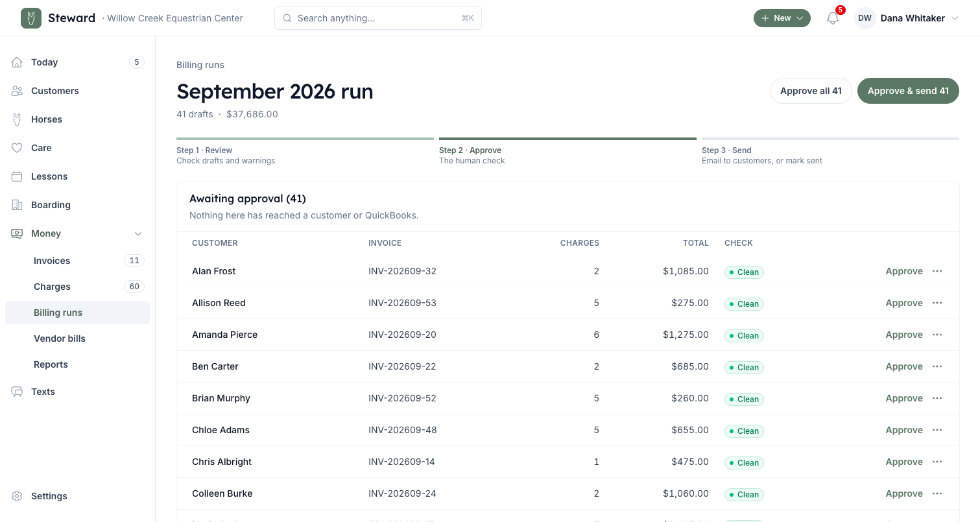Click the Total column header
This screenshot has height=522, width=980.
tap(696, 243)
